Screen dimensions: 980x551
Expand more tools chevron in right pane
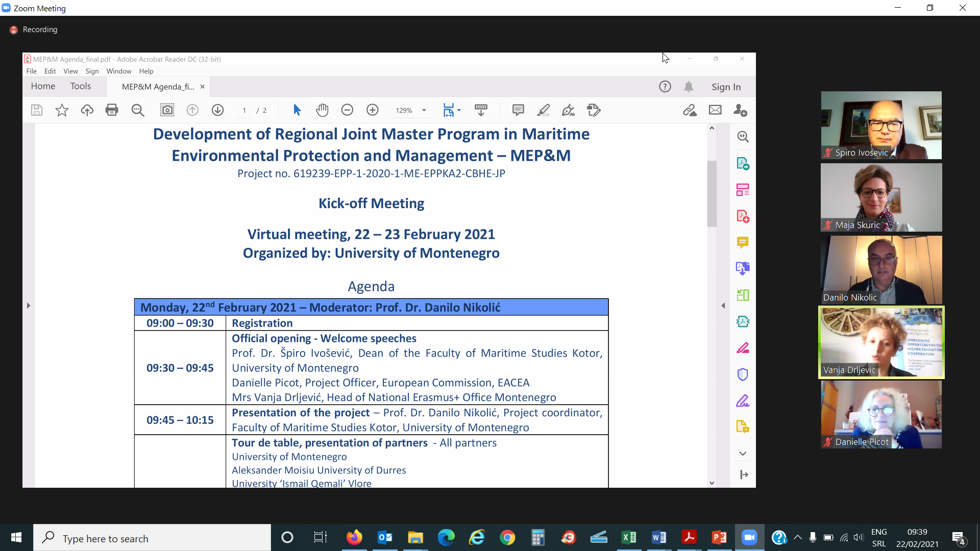[x=743, y=454]
